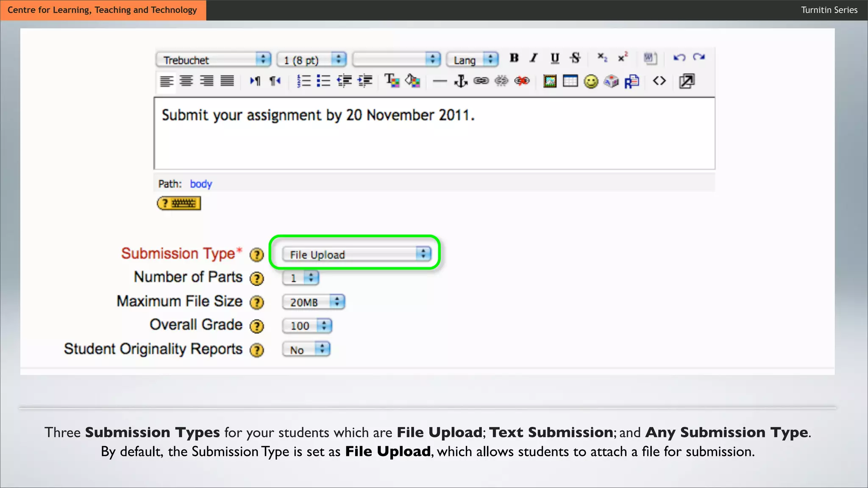Undo the last edit

[679, 58]
